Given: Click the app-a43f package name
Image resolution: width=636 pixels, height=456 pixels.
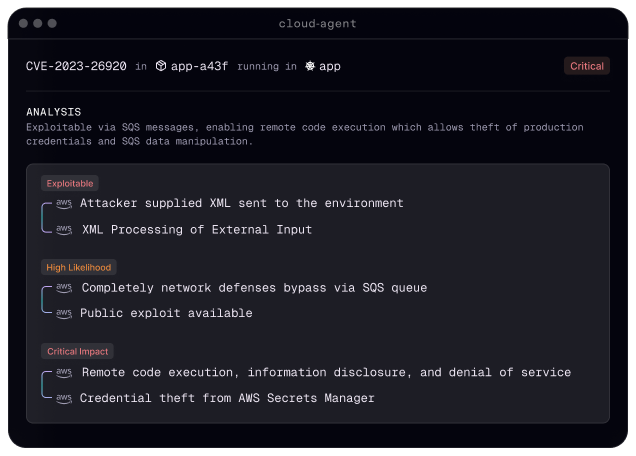Looking at the screenshot, I should click(x=199, y=66).
